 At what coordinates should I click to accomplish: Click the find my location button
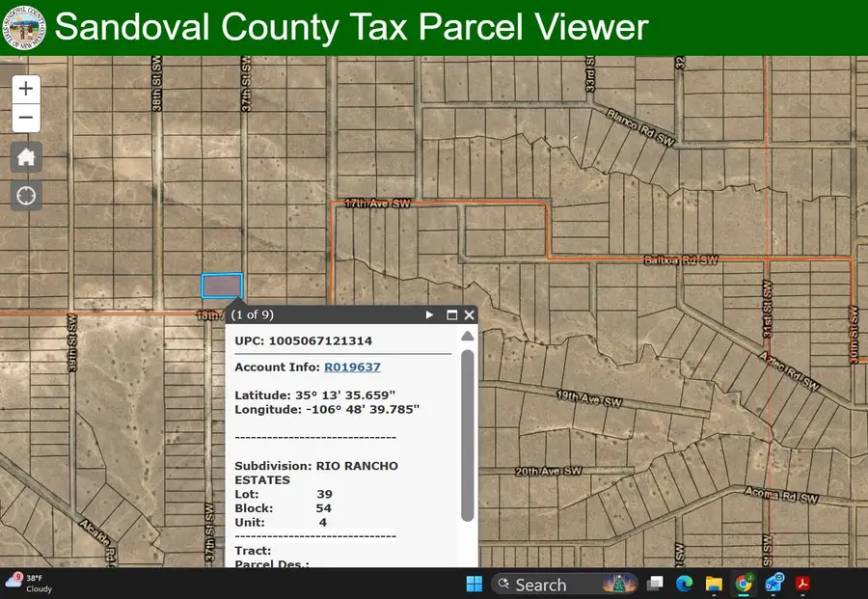pos(26,195)
